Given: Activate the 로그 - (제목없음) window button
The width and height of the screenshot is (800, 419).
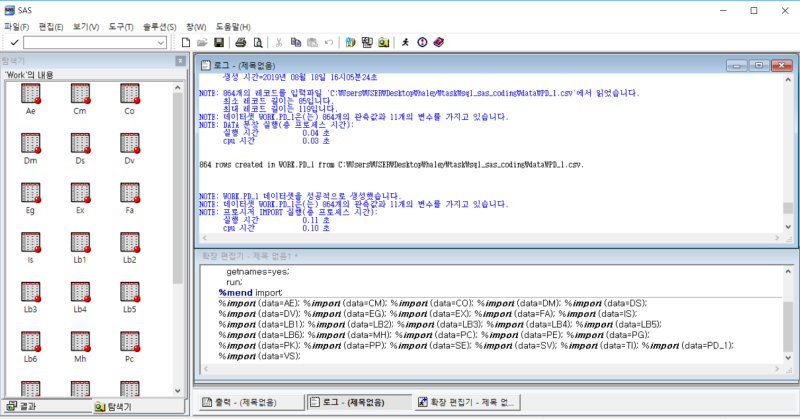Looking at the screenshot, I should tap(359, 402).
